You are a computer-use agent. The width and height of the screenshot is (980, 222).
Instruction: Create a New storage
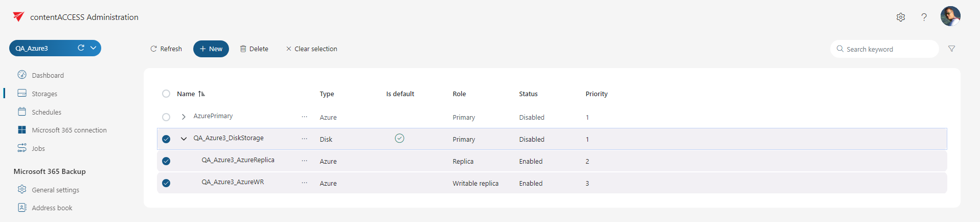tap(211, 49)
